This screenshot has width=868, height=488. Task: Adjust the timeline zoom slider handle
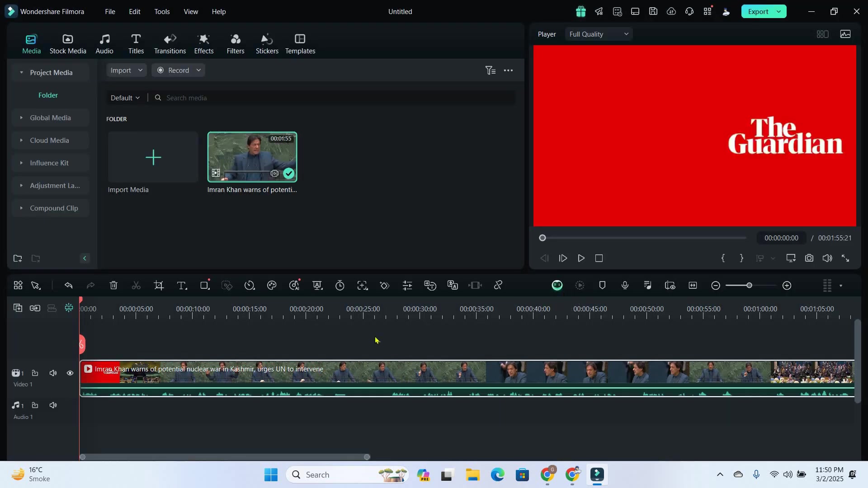749,286
